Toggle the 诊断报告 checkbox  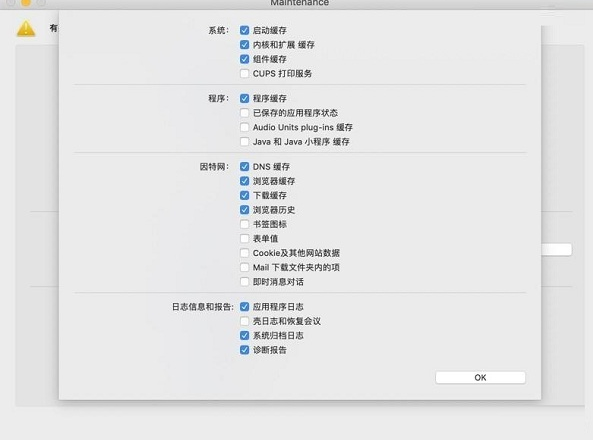[244, 350]
